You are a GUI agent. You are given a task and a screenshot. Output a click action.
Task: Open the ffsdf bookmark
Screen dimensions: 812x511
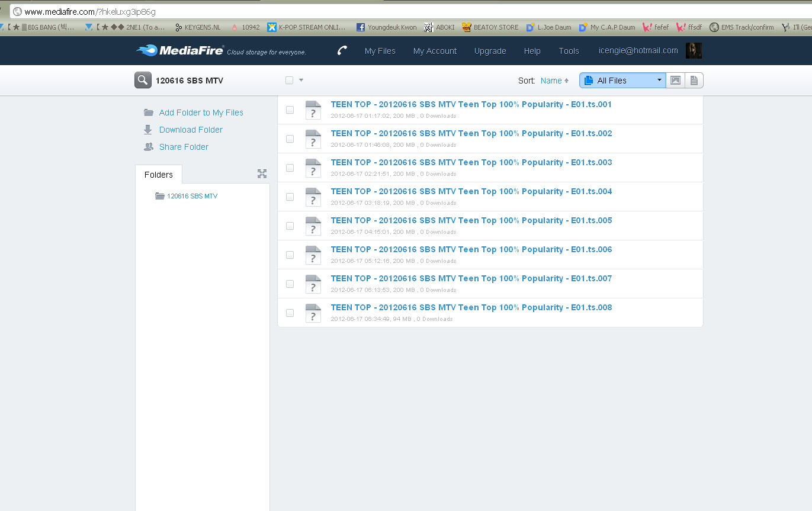tap(689, 27)
